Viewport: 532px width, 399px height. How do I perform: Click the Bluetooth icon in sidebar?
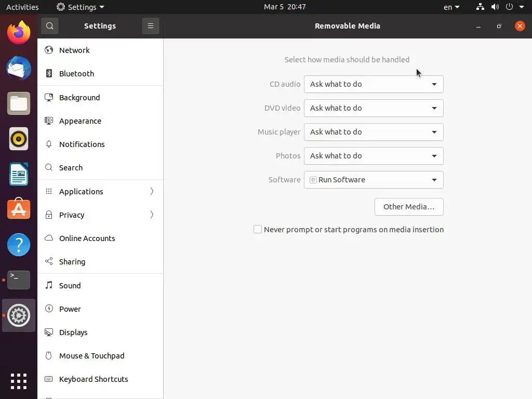tap(49, 74)
